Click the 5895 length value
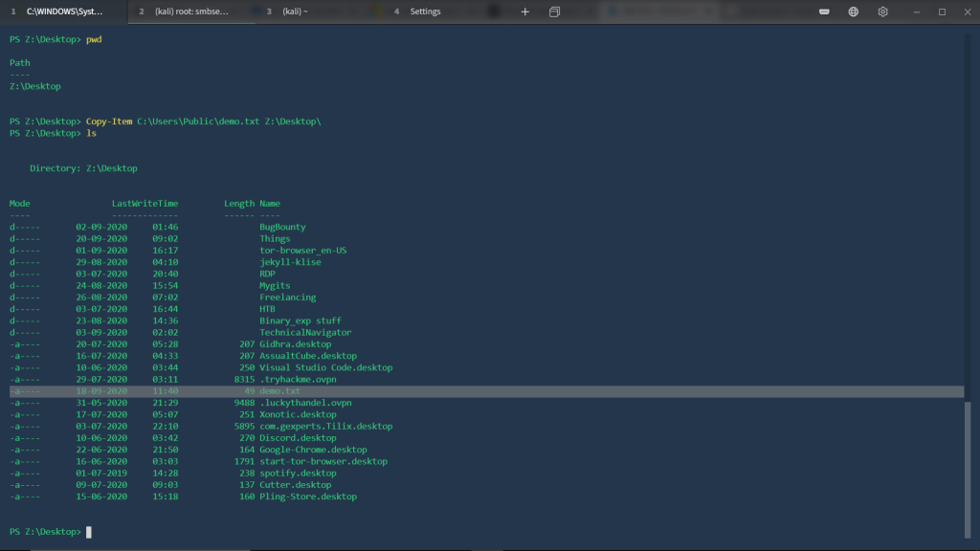Image resolution: width=980 pixels, height=551 pixels. [244, 426]
